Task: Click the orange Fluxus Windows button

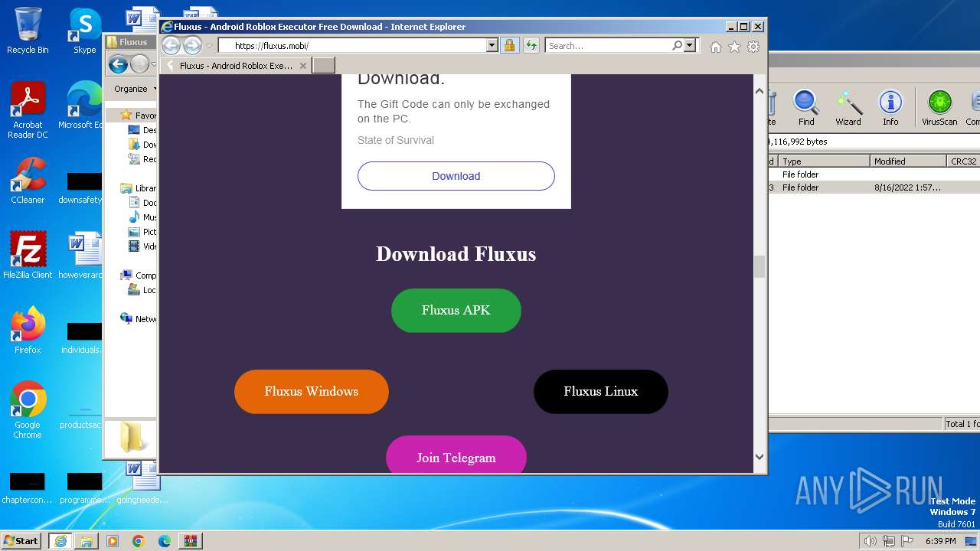Action: (x=312, y=391)
